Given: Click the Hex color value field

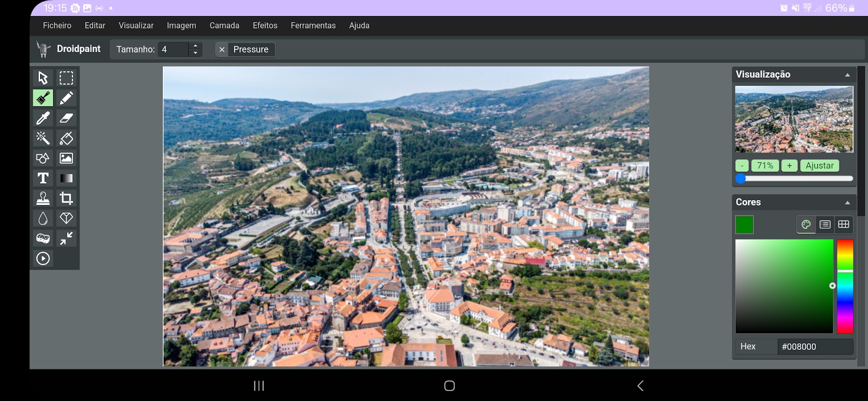Looking at the screenshot, I should coord(815,346).
